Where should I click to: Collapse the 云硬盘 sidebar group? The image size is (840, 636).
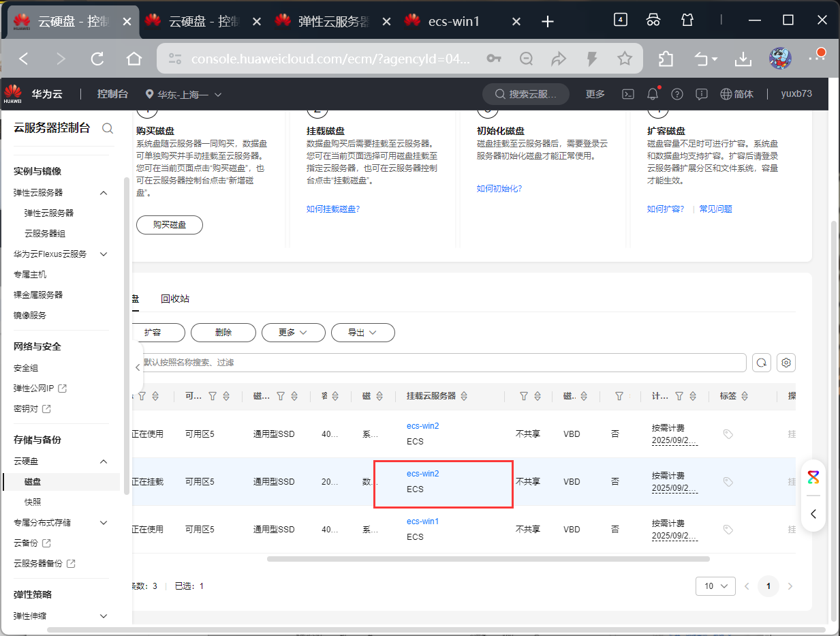[104, 461]
